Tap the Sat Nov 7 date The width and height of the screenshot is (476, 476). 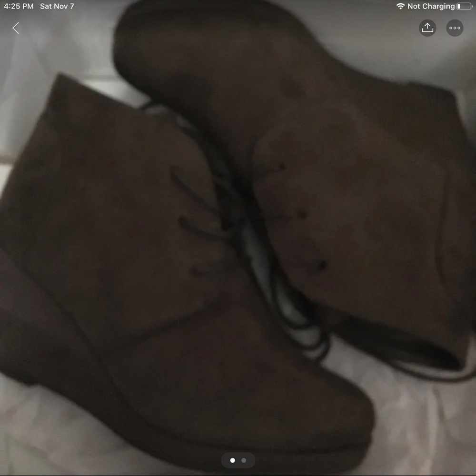click(x=57, y=6)
